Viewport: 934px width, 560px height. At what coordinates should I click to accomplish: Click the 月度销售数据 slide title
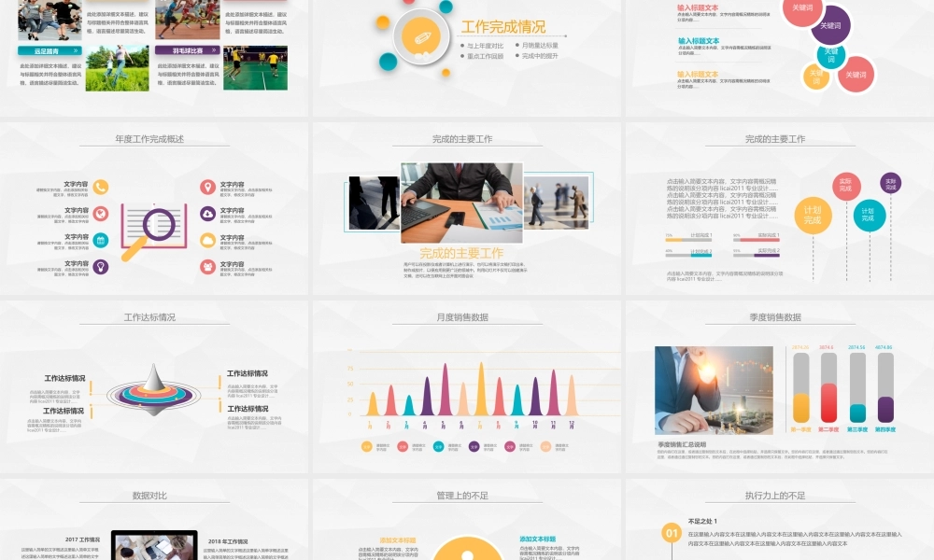tap(462, 317)
